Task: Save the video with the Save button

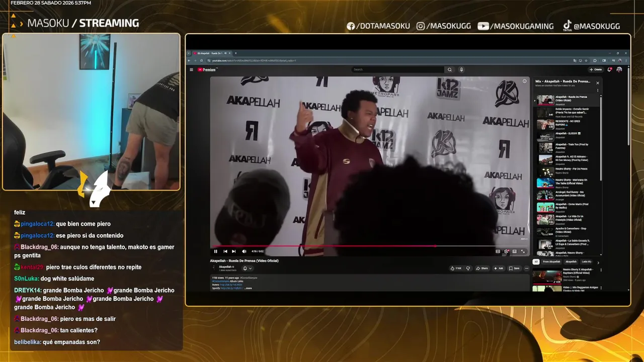Action: 514,268
